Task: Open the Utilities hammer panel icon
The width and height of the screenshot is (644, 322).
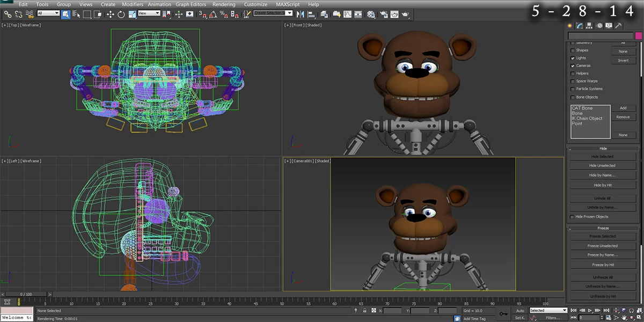Action: (618, 25)
